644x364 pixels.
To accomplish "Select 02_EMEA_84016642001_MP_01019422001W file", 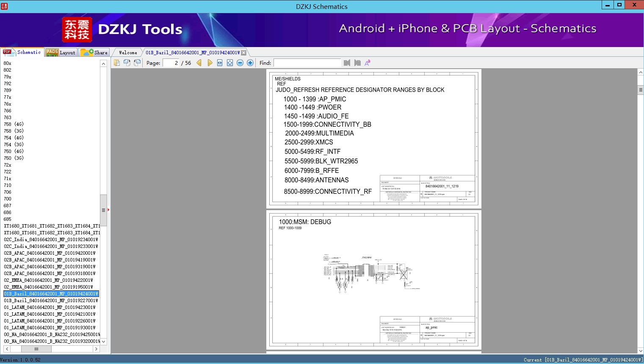I will (48, 280).
